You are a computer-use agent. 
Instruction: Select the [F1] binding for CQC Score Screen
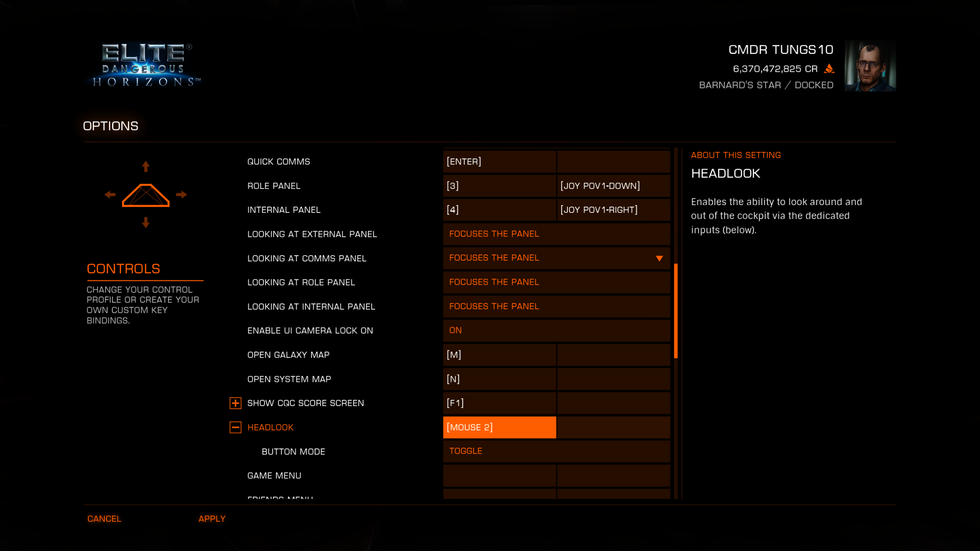click(x=500, y=403)
